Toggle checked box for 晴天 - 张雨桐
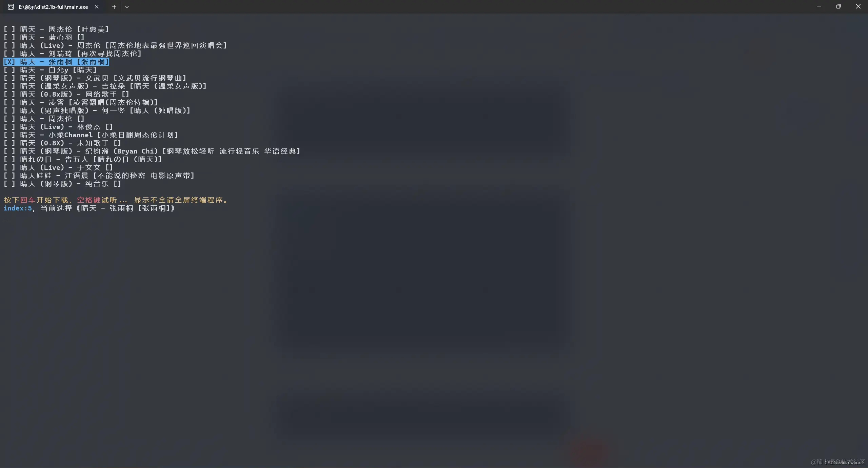Screen dimensions: 868x468 click(9, 62)
